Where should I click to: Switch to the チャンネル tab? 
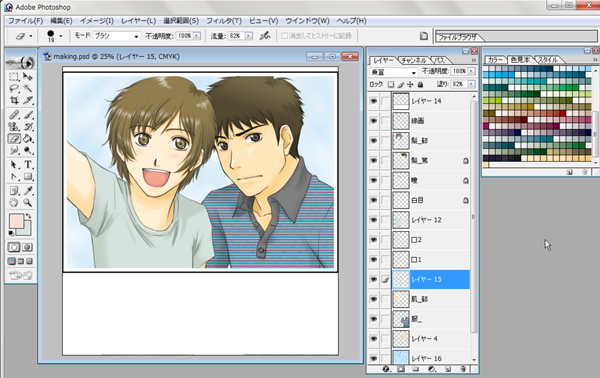point(413,60)
